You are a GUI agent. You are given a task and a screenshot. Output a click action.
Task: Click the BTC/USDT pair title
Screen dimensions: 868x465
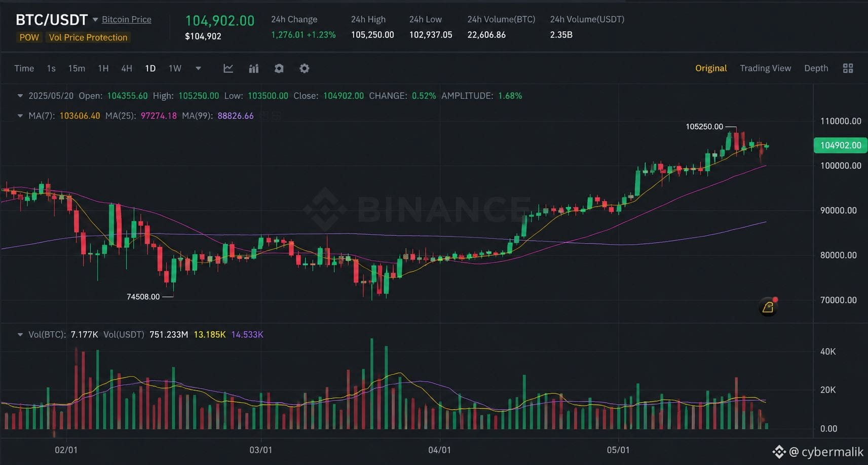coord(52,20)
